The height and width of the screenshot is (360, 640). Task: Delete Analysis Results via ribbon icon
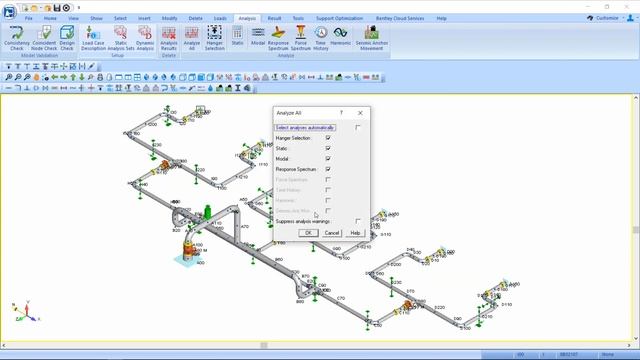tap(169, 38)
